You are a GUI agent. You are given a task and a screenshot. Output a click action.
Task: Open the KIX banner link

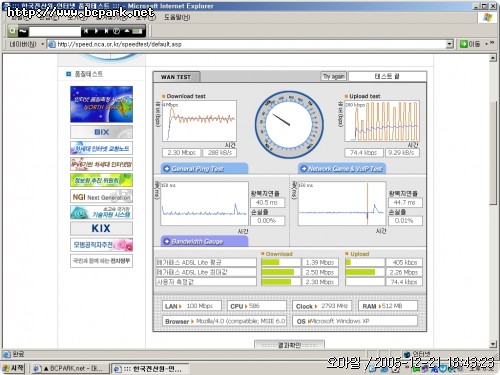[x=101, y=229]
